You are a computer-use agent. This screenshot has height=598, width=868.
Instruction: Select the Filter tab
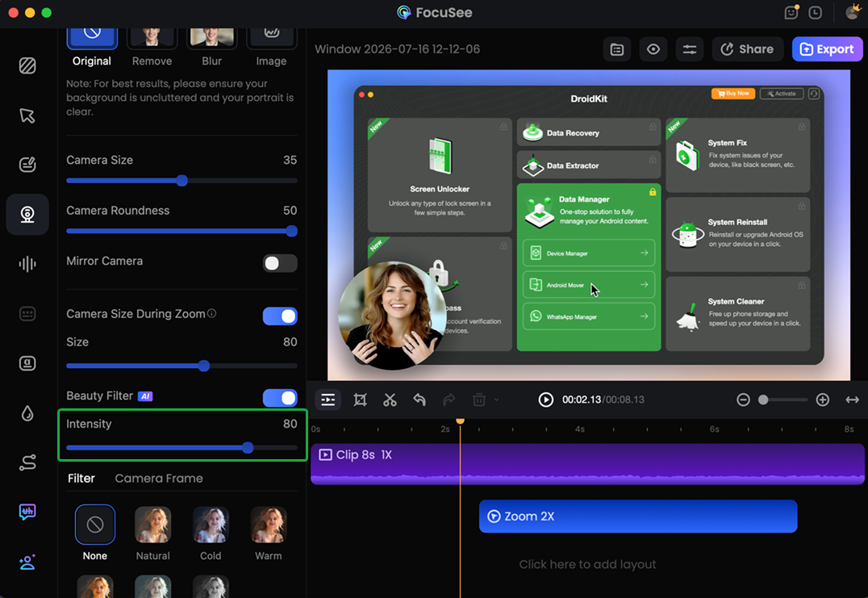click(81, 479)
